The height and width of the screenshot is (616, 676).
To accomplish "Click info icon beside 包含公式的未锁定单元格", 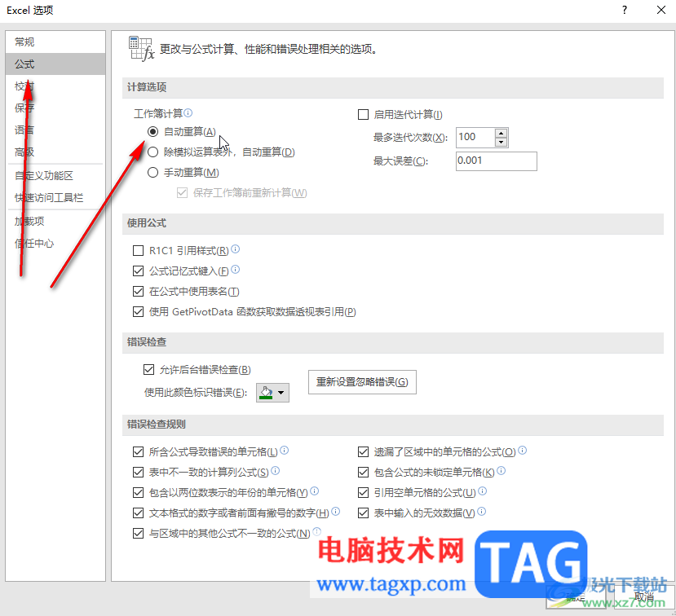I will [x=501, y=471].
